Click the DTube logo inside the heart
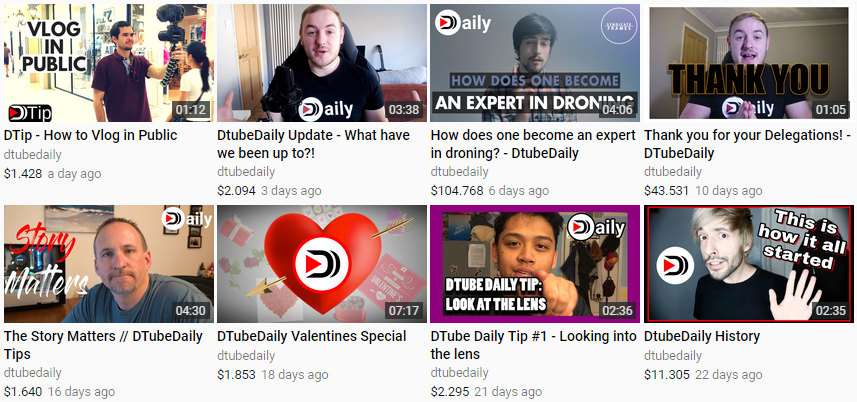 [321, 265]
